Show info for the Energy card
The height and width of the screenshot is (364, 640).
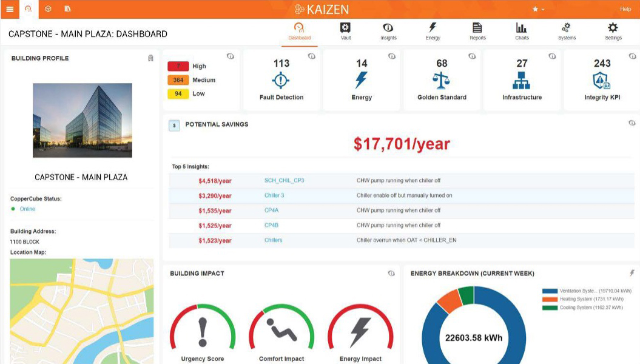coord(392,56)
